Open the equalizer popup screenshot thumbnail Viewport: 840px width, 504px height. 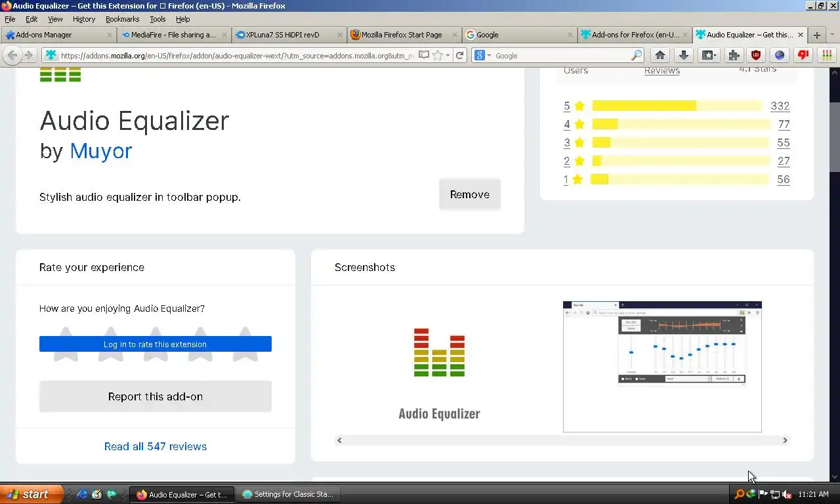click(x=662, y=367)
